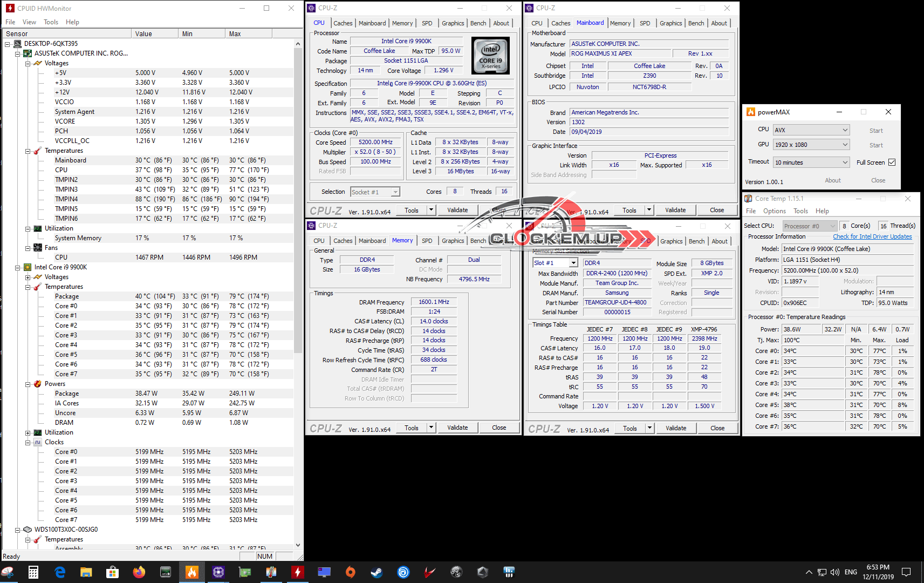The height and width of the screenshot is (583, 924).
Task: Click the Uplay icon in the taskbar
Action: (403, 572)
